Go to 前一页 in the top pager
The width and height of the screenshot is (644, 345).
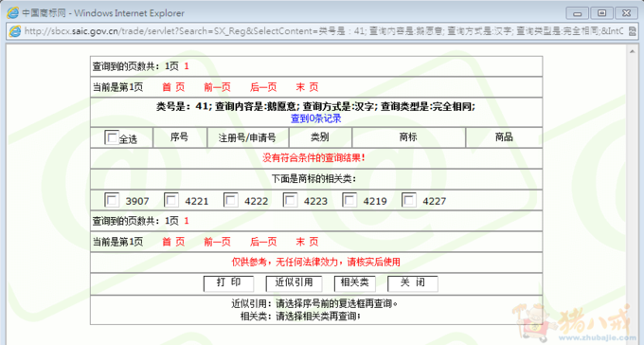(217, 87)
